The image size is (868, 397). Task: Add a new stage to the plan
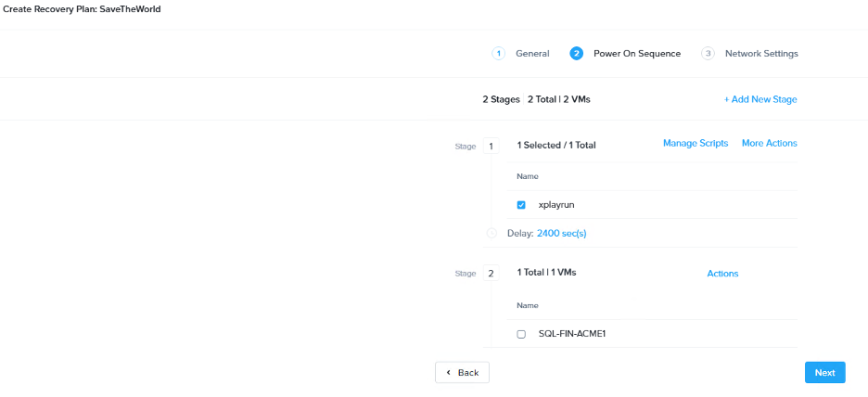click(x=760, y=99)
